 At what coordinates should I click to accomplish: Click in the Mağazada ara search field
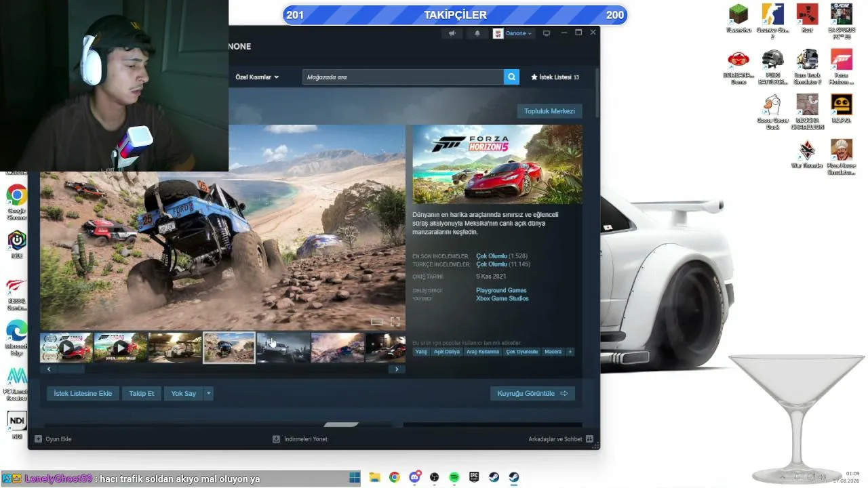pyautogui.click(x=403, y=77)
